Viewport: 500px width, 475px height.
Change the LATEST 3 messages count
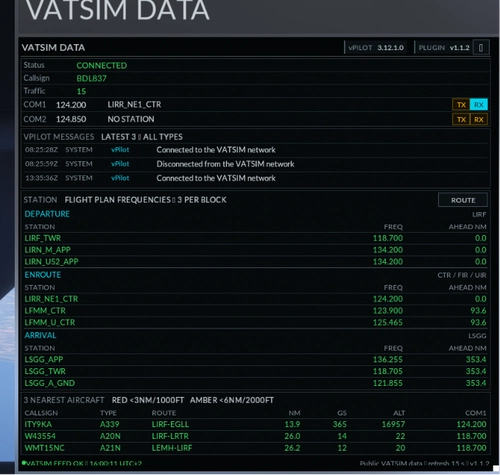tap(119, 137)
